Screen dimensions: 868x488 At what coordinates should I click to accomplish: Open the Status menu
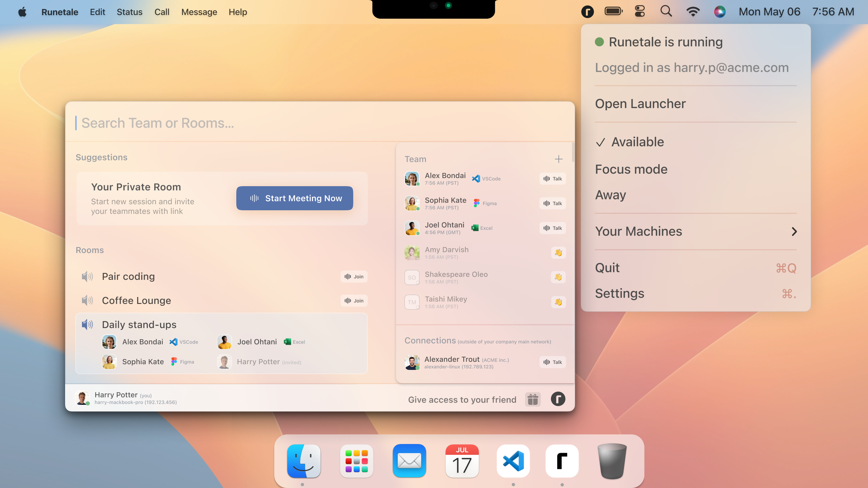tap(129, 12)
